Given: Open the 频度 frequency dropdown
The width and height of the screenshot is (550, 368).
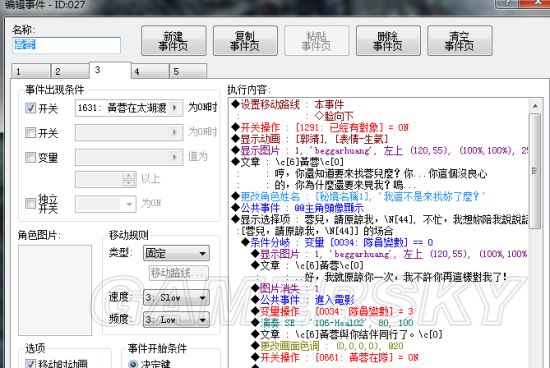Looking at the screenshot, I should [x=176, y=320].
